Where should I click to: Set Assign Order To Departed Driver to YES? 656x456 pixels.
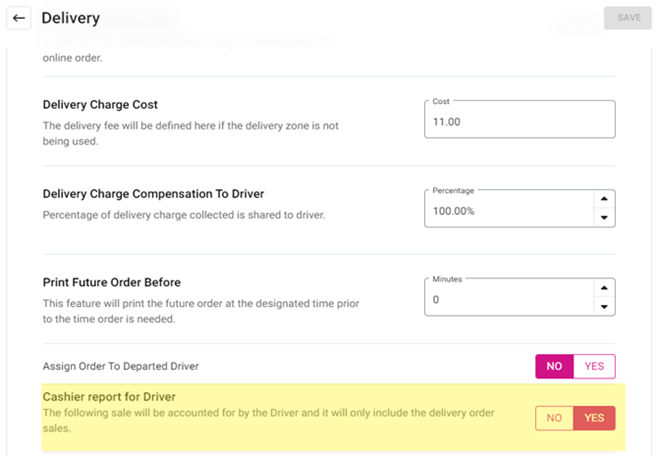pyautogui.click(x=594, y=367)
